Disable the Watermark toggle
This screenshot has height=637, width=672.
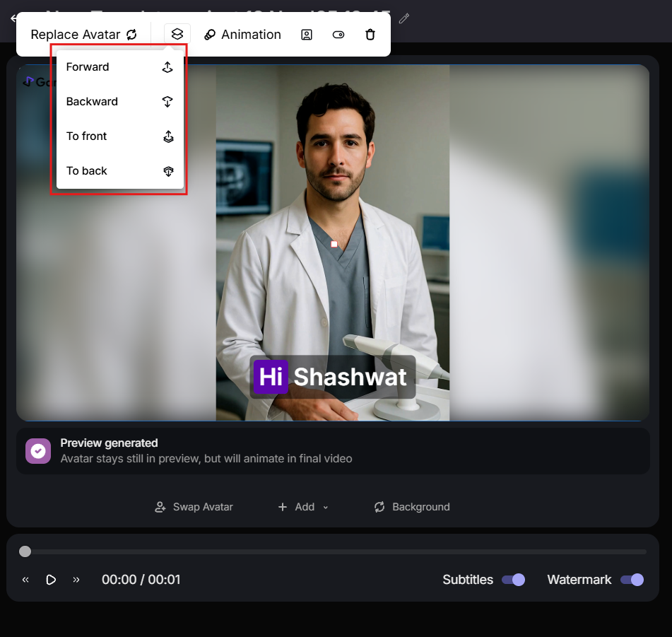632,580
